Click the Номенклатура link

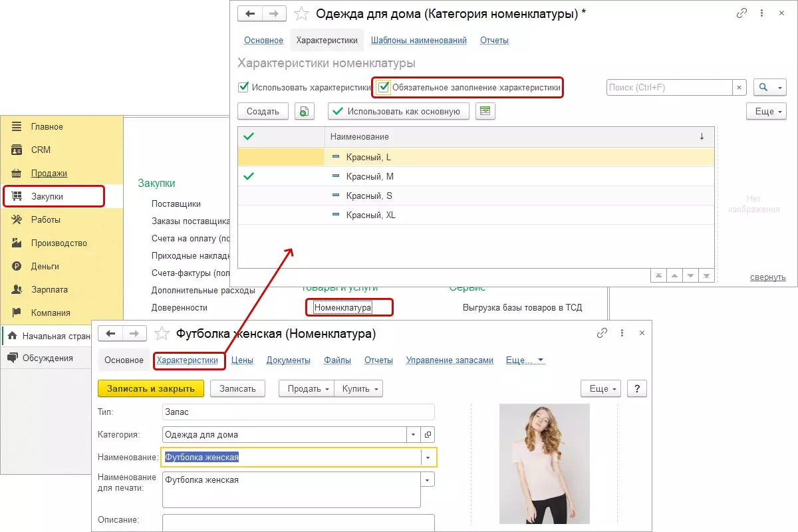342,308
